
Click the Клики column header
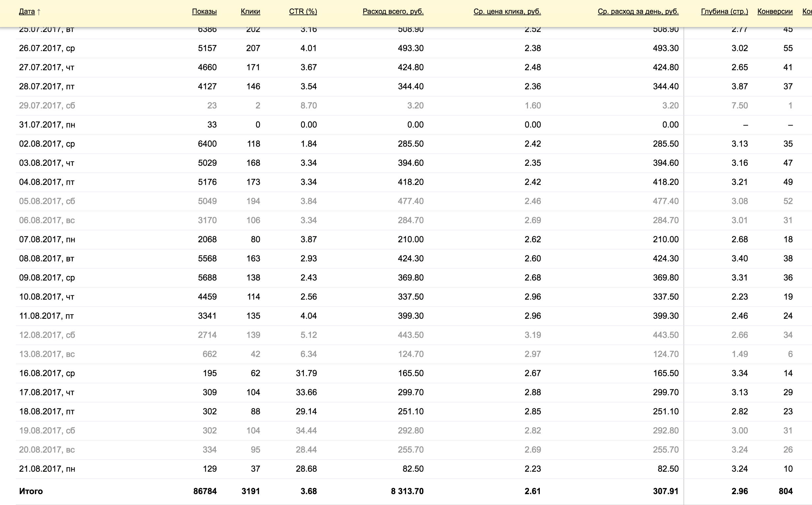[250, 11]
